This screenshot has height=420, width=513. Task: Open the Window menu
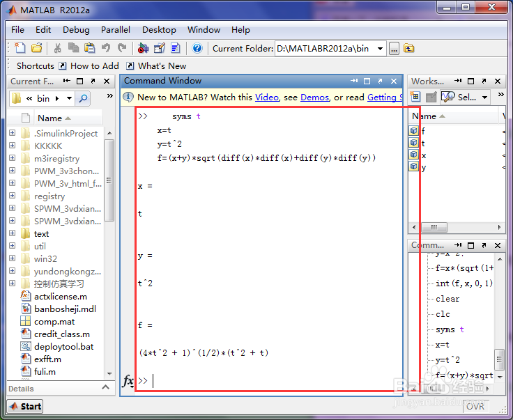point(204,30)
